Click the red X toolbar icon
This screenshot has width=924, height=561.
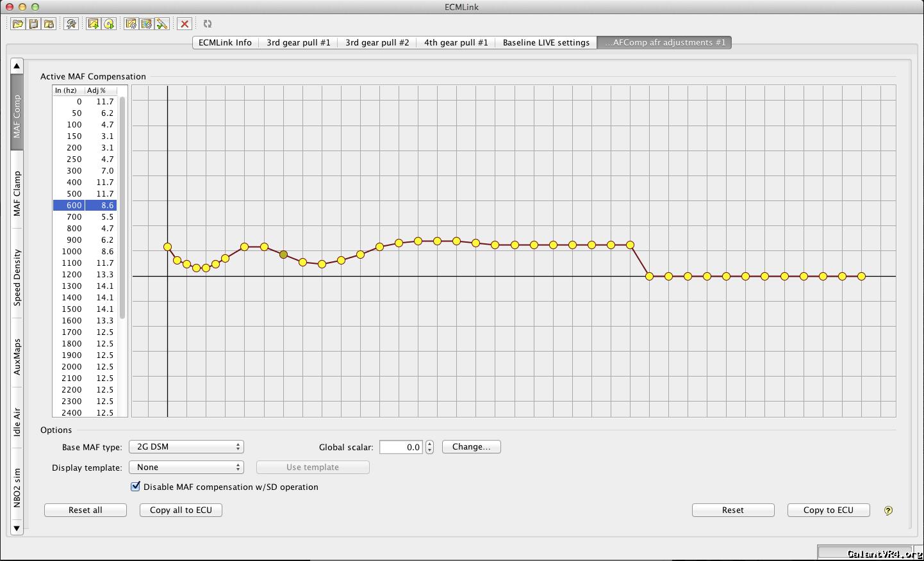(185, 24)
